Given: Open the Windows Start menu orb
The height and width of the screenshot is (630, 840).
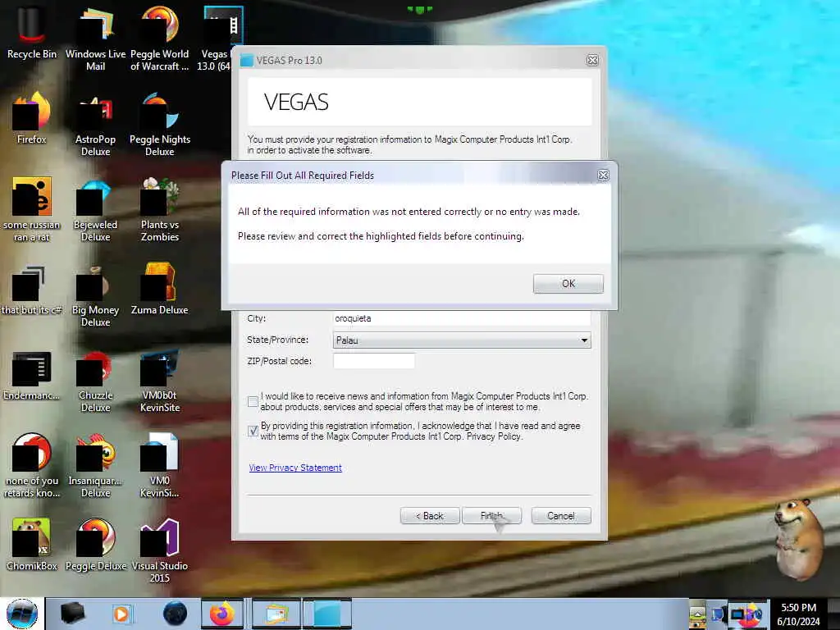Looking at the screenshot, I should tap(22, 614).
